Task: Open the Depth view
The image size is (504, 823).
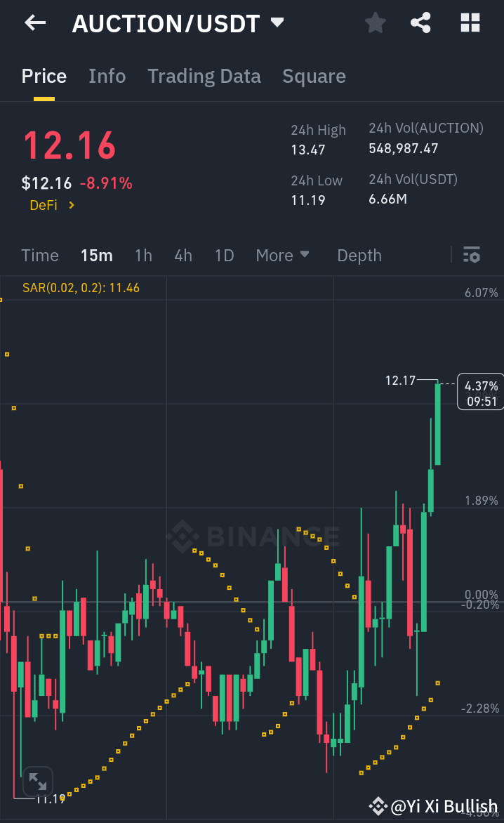Action: pos(359,255)
